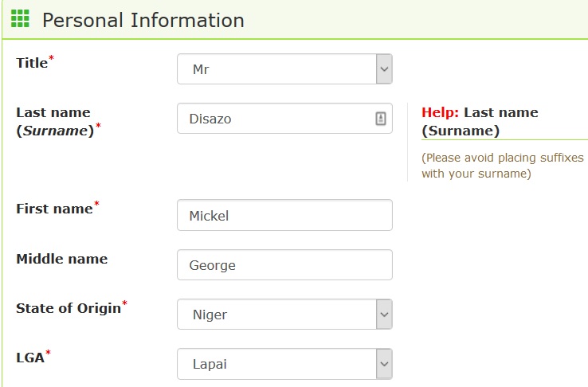The image size is (588, 387).
Task: Click the Personal Information section heading
Action: (x=143, y=20)
